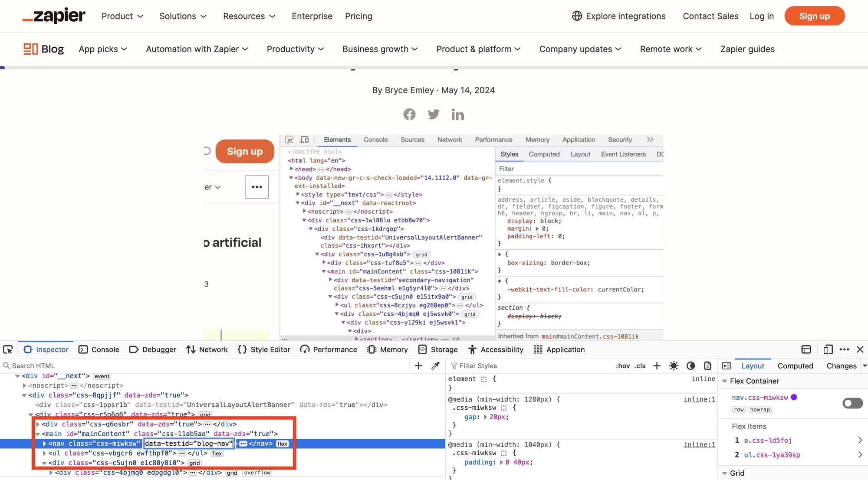Toggle the .cls class panel
Viewport: 868px width, 480px height.
point(640,366)
